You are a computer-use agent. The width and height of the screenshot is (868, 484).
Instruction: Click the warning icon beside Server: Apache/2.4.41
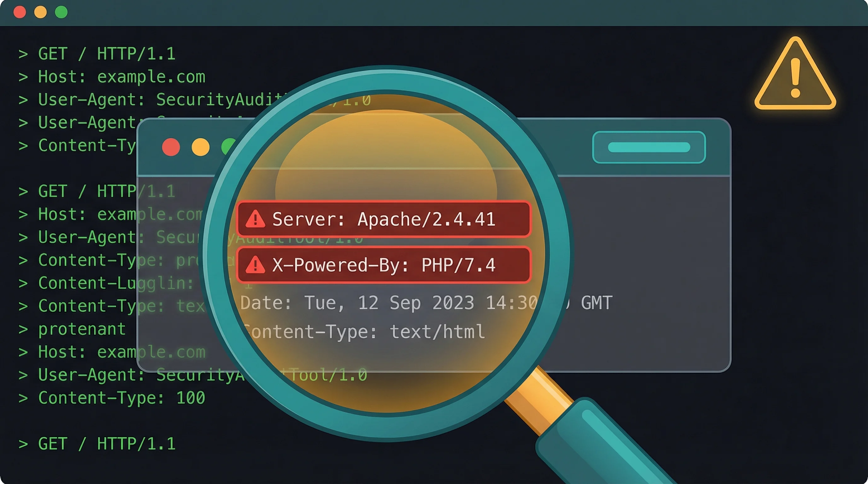(255, 219)
